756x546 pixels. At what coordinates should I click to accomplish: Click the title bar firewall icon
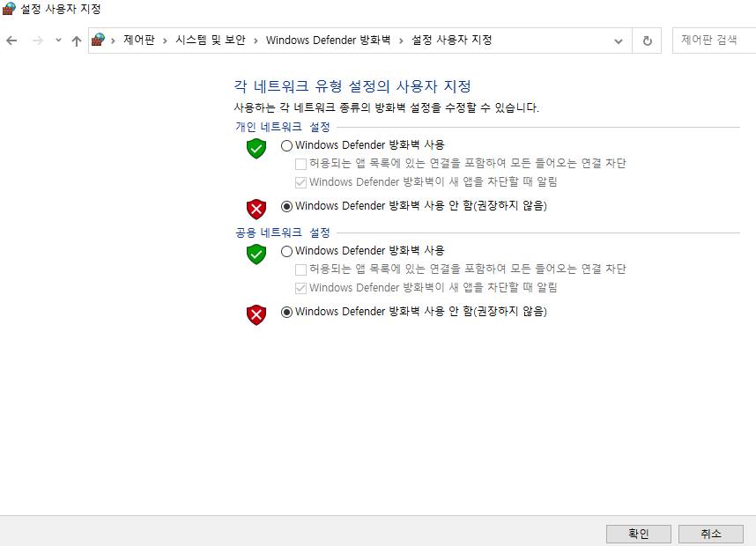[x=9, y=8]
